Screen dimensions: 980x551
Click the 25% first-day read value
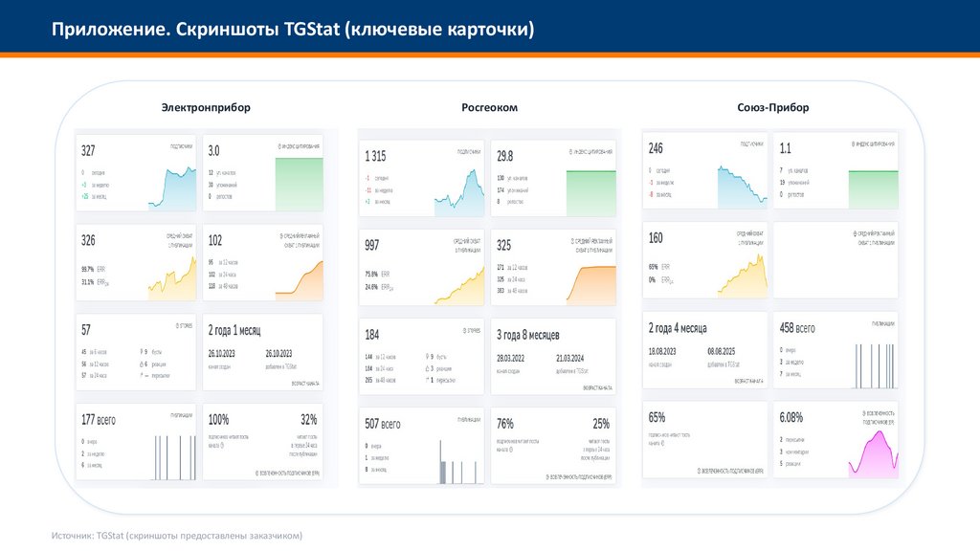(601, 424)
